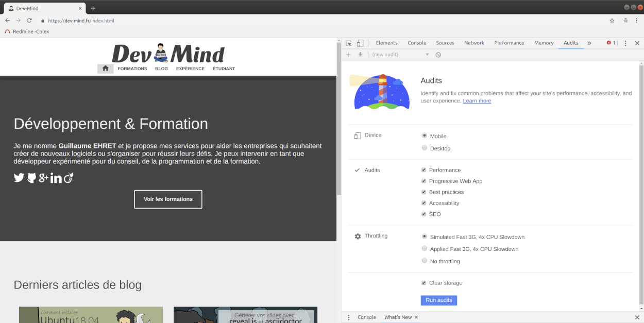
Task: Open the Sources tab
Action: (x=445, y=43)
